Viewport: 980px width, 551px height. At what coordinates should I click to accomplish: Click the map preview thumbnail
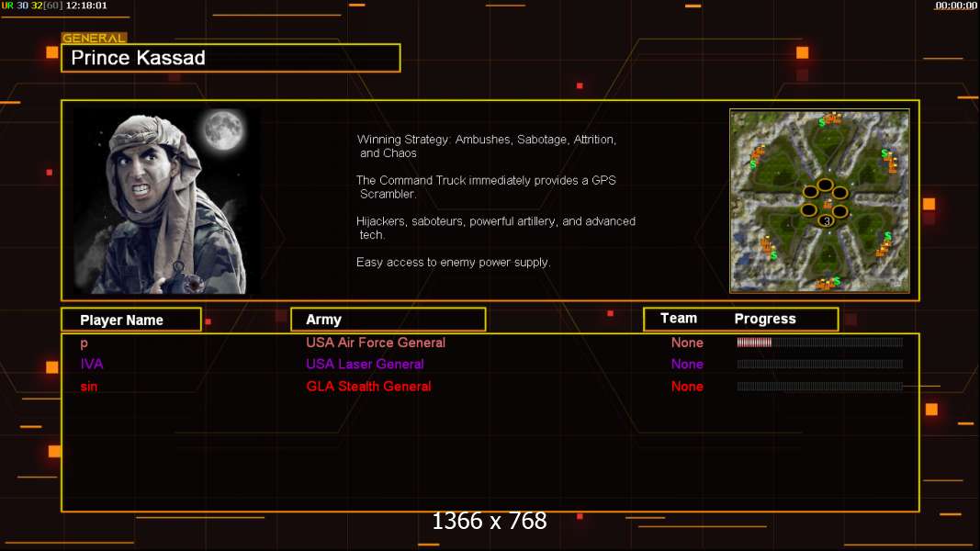coord(819,200)
